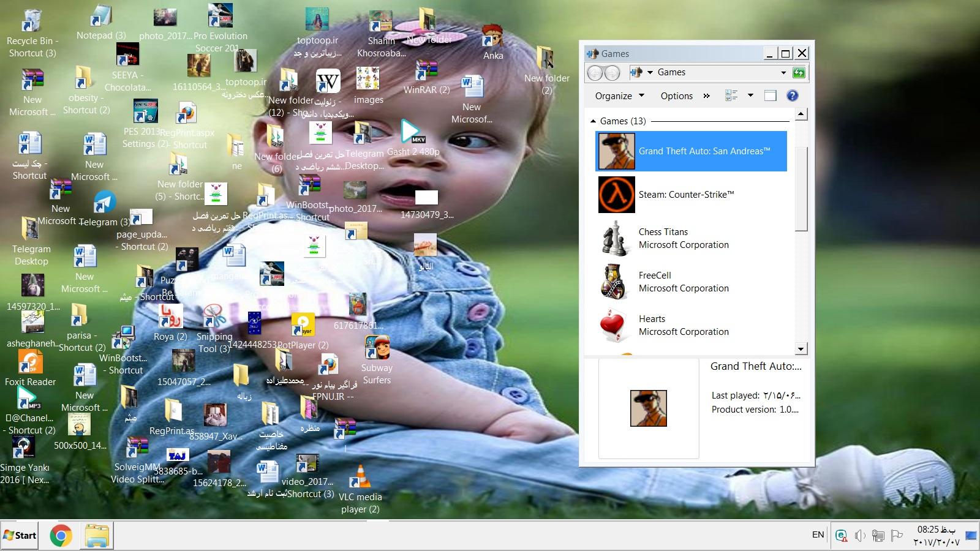Screen dimensions: 980x551
Task: Open the dropdown arrow before Games in address bar
Action: click(650, 72)
